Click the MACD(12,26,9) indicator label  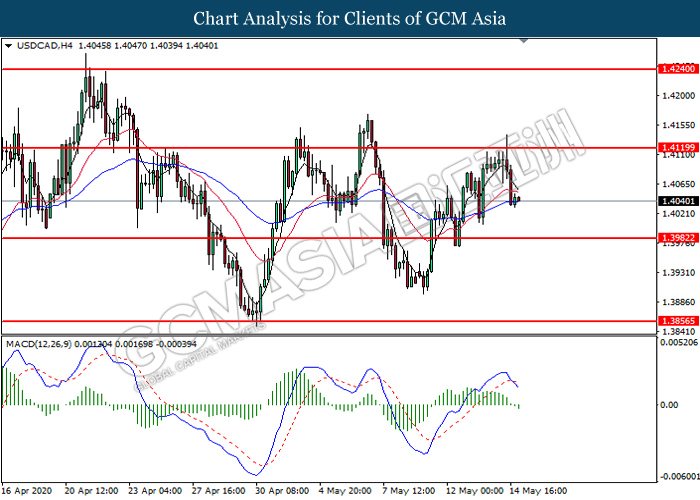[x=38, y=344]
